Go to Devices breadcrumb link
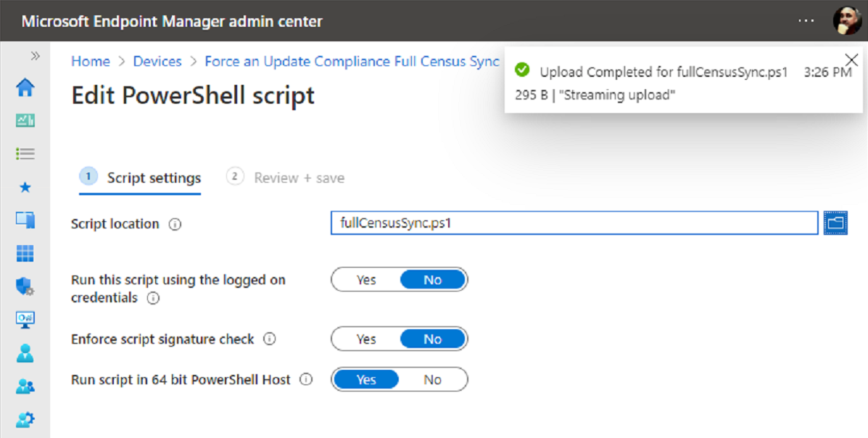 157,62
